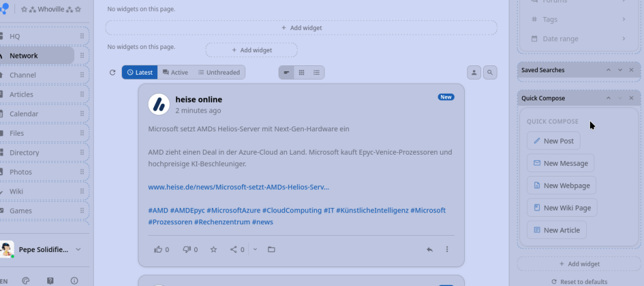Remove the Saved Searches widget
The height and width of the screenshot is (286, 644).
tap(631, 70)
